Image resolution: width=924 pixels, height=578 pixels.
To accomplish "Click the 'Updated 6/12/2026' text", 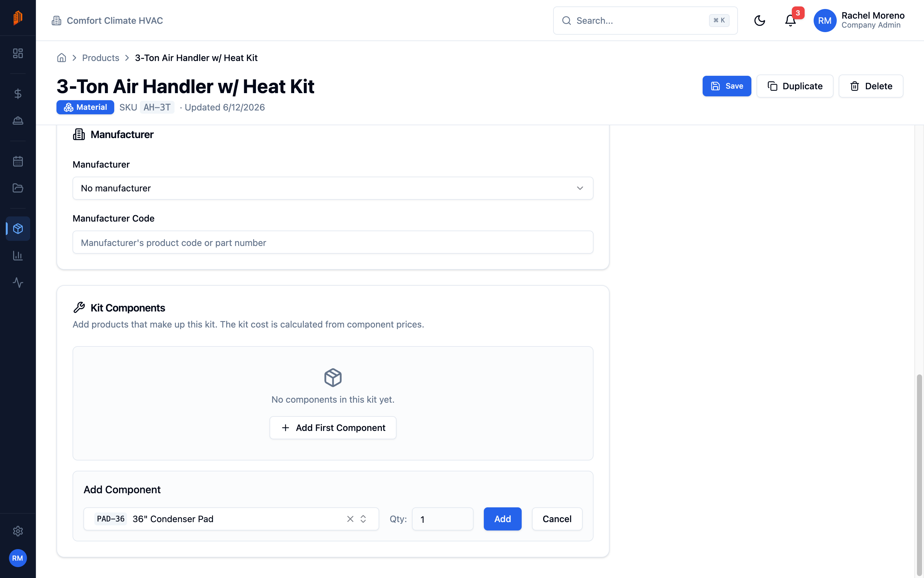I will [225, 108].
